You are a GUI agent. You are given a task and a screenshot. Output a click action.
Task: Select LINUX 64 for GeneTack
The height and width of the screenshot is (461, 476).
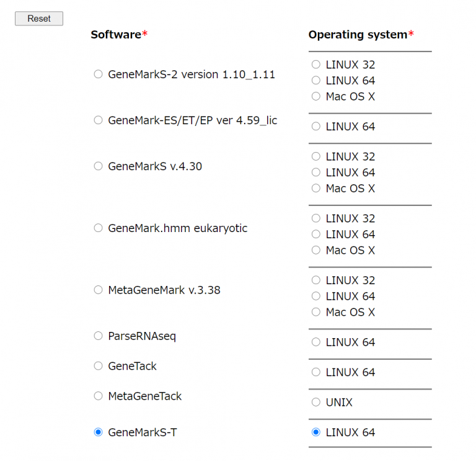point(316,372)
